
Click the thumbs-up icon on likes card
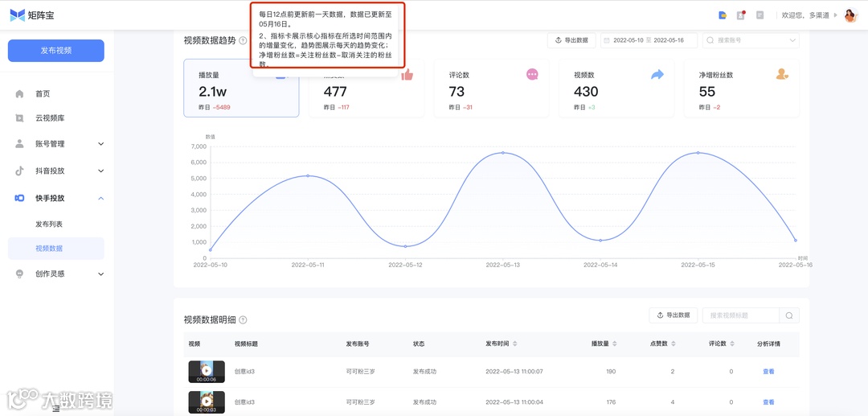pos(407,74)
